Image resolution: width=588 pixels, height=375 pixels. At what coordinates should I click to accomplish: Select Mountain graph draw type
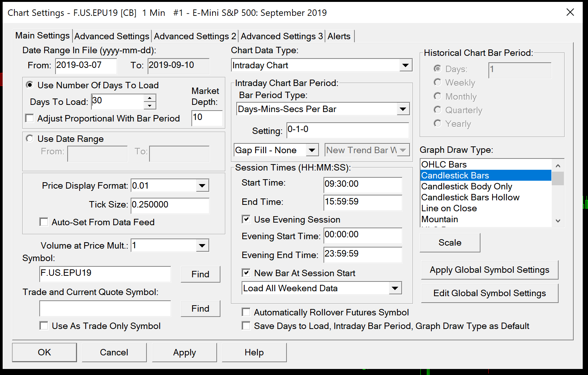pos(486,219)
